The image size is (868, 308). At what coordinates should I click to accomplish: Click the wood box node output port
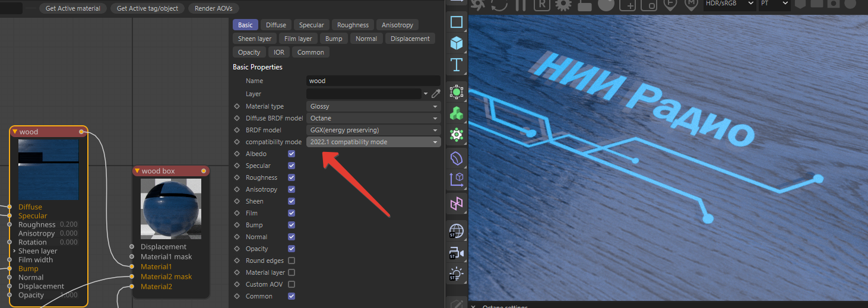pyautogui.click(x=204, y=171)
